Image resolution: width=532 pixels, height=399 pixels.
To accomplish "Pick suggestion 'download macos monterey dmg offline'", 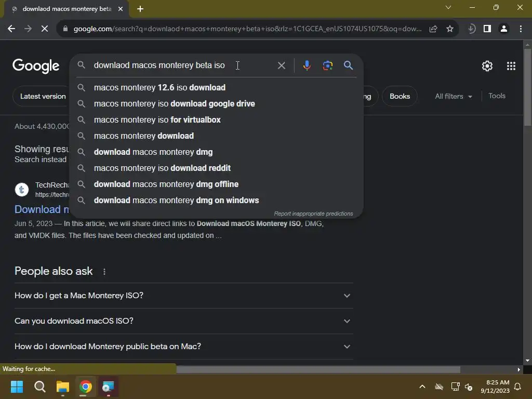I will 217,184.
